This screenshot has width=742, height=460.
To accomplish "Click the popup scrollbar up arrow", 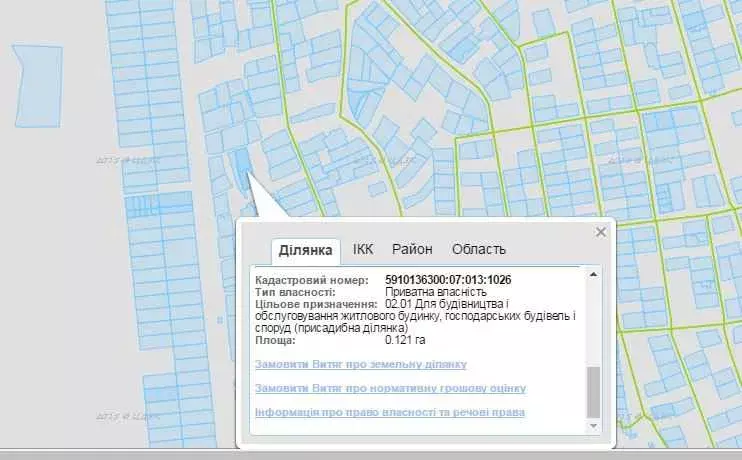I will pyautogui.click(x=593, y=274).
